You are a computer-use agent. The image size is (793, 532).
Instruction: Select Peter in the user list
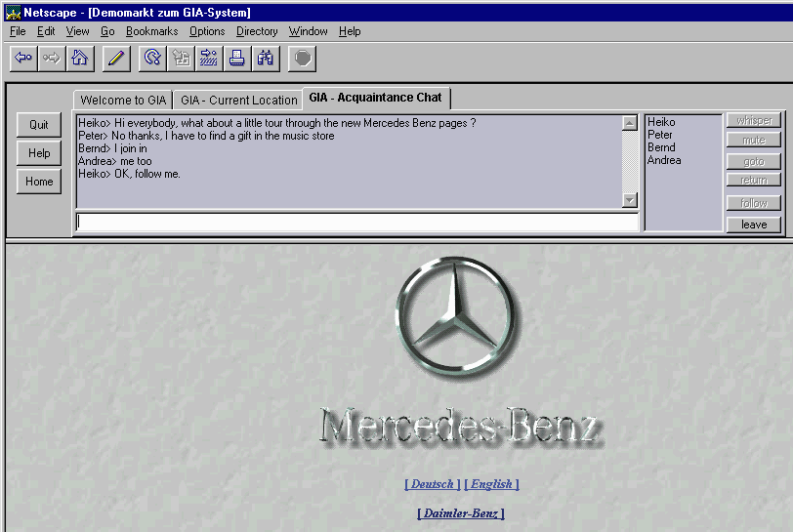point(660,135)
